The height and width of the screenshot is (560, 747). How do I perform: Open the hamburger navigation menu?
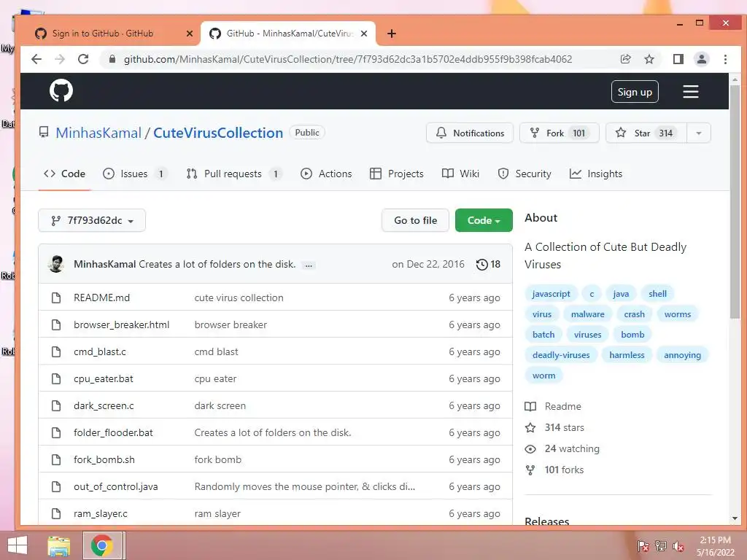(690, 91)
